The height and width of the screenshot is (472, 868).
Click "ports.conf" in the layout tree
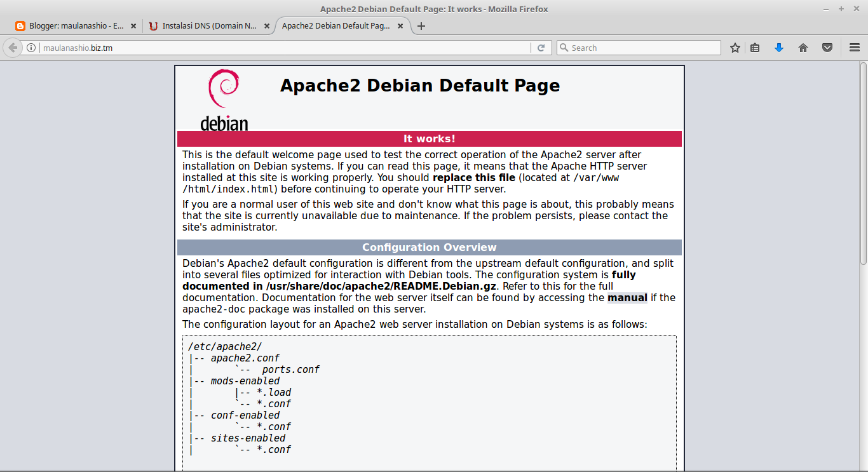[x=290, y=370]
